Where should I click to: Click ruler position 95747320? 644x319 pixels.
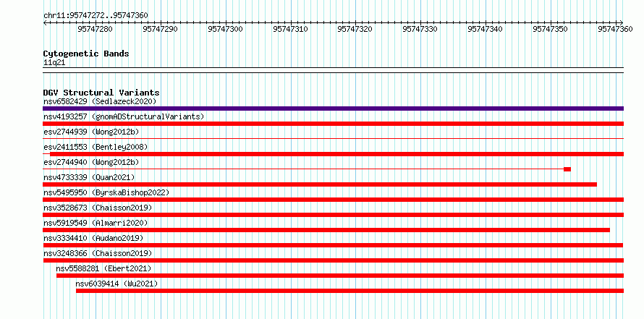click(355, 29)
